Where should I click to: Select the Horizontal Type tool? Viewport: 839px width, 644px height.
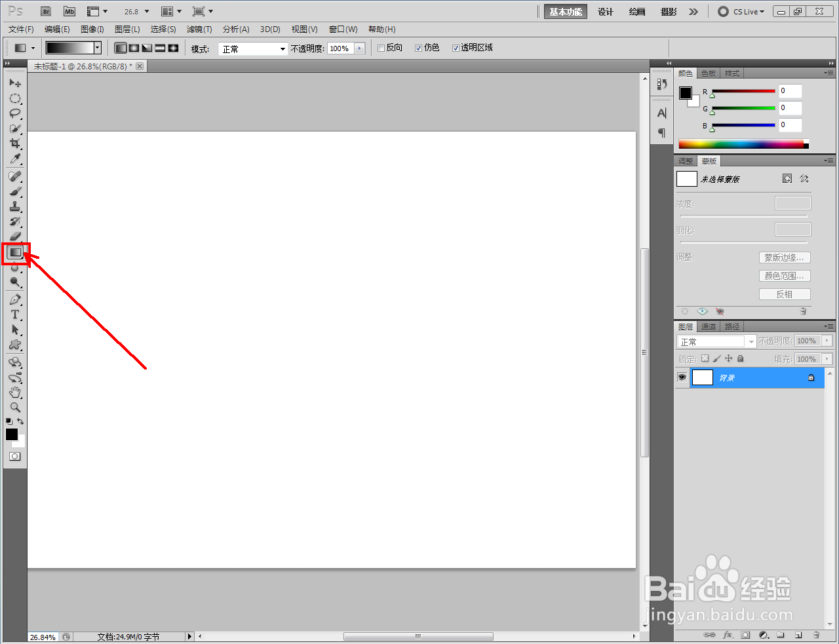point(15,315)
